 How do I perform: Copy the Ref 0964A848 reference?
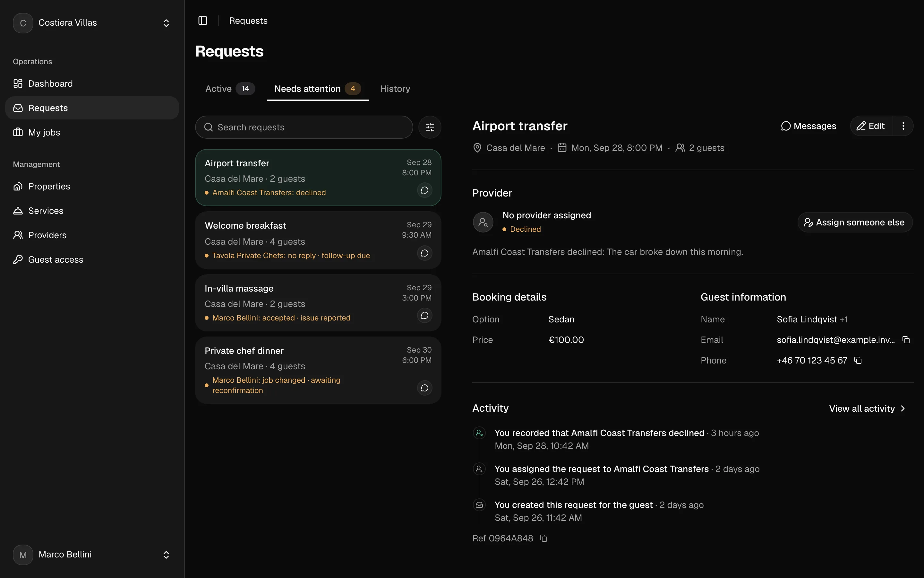tap(543, 538)
